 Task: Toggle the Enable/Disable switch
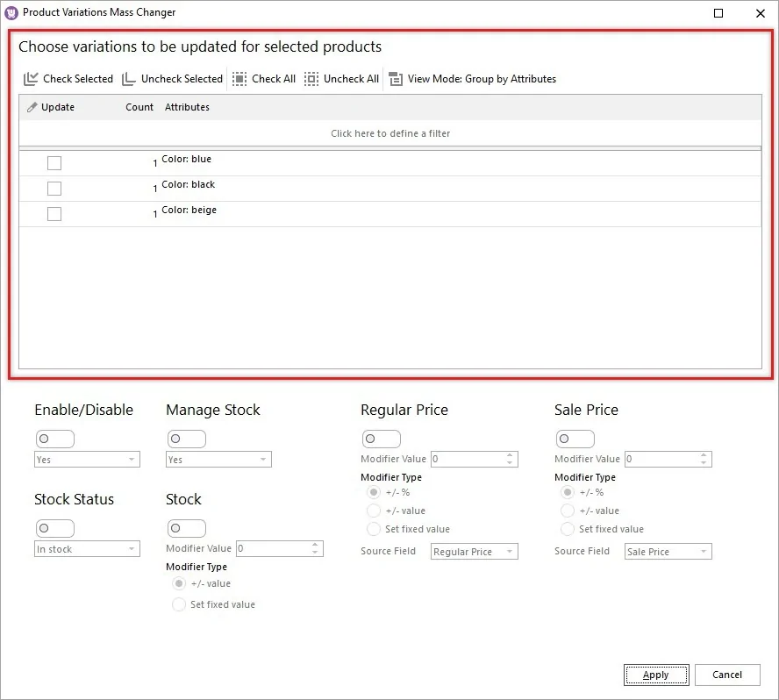coord(55,439)
